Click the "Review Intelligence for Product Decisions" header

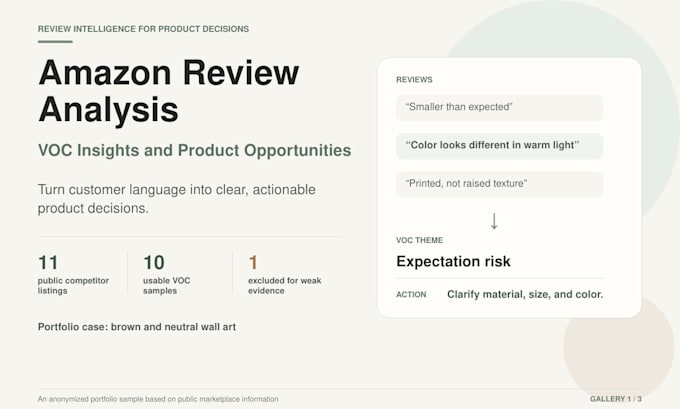pos(143,29)
